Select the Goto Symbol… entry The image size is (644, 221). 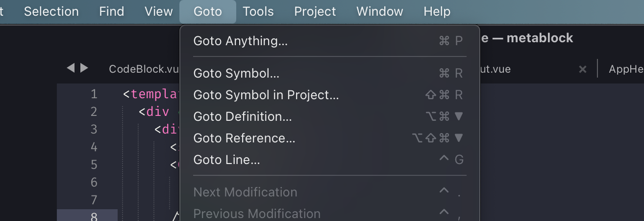(x=236, y=74)
